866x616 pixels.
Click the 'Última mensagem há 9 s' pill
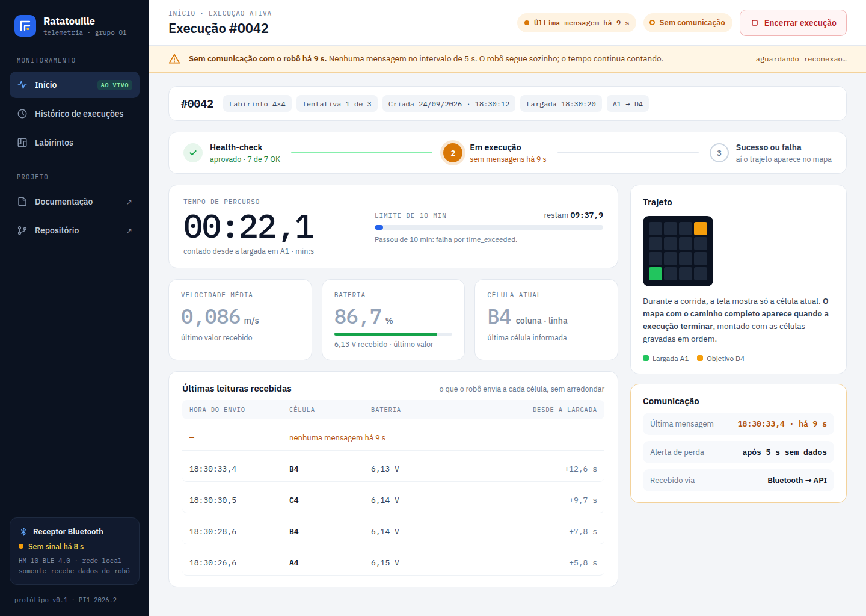click(x=576, y=23)
